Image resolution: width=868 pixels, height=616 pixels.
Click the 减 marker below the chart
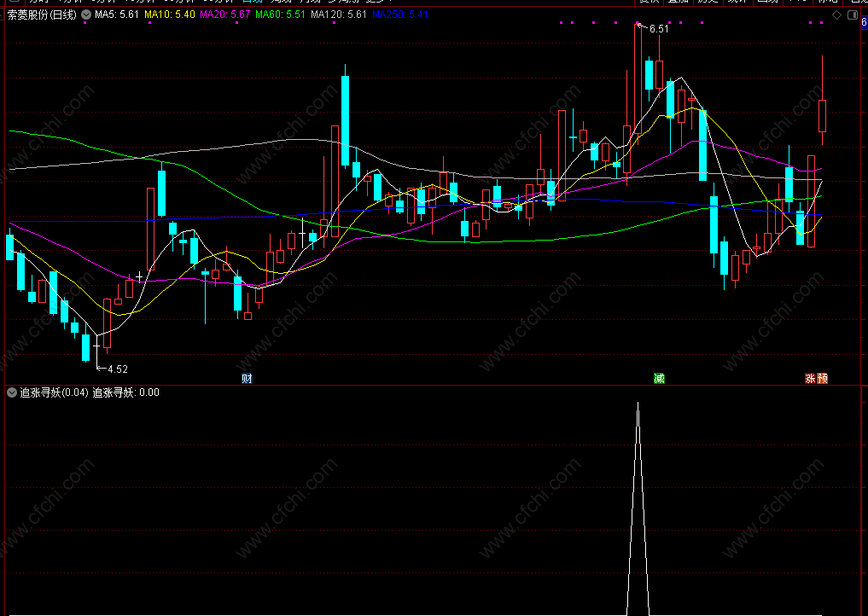pos(659,379)
